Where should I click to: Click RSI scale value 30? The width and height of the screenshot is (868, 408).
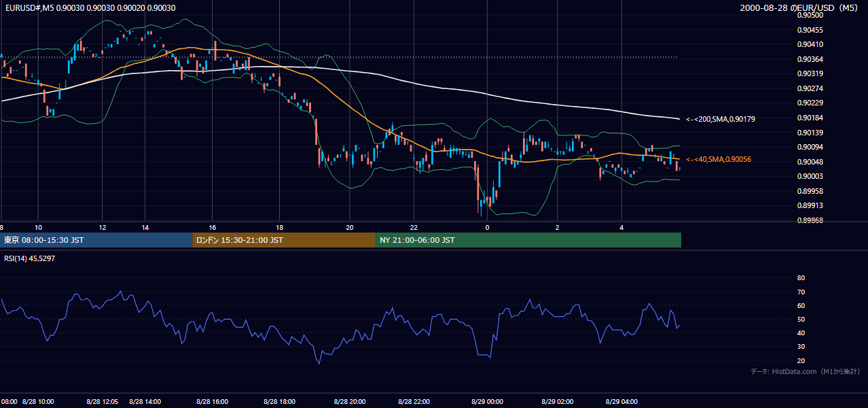coord(801,347)
